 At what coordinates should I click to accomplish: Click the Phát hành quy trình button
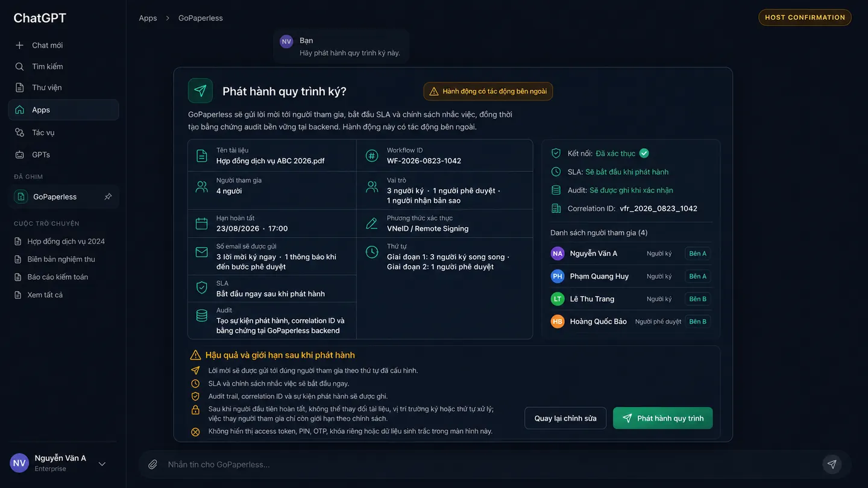click(662, 418)
